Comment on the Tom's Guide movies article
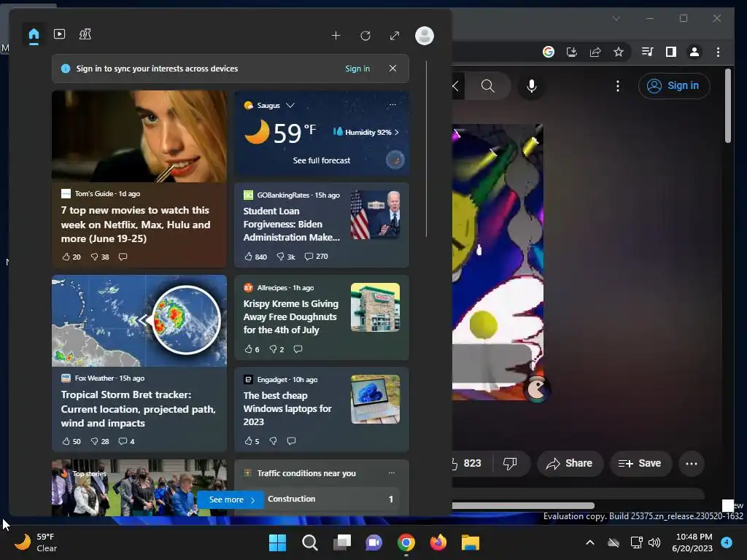The height and width of the screenshot is (560, 747). point(123,257)
